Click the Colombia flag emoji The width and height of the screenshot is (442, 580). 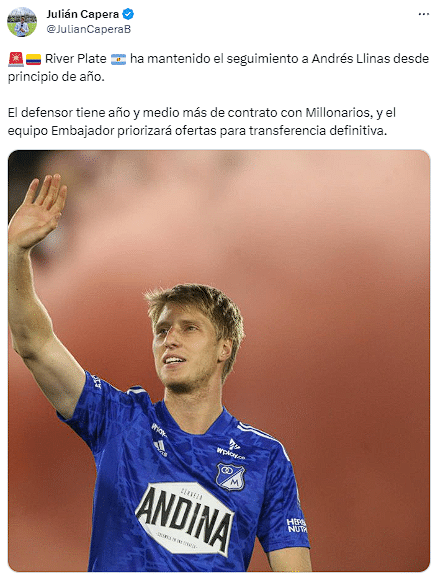pos(33,59)
